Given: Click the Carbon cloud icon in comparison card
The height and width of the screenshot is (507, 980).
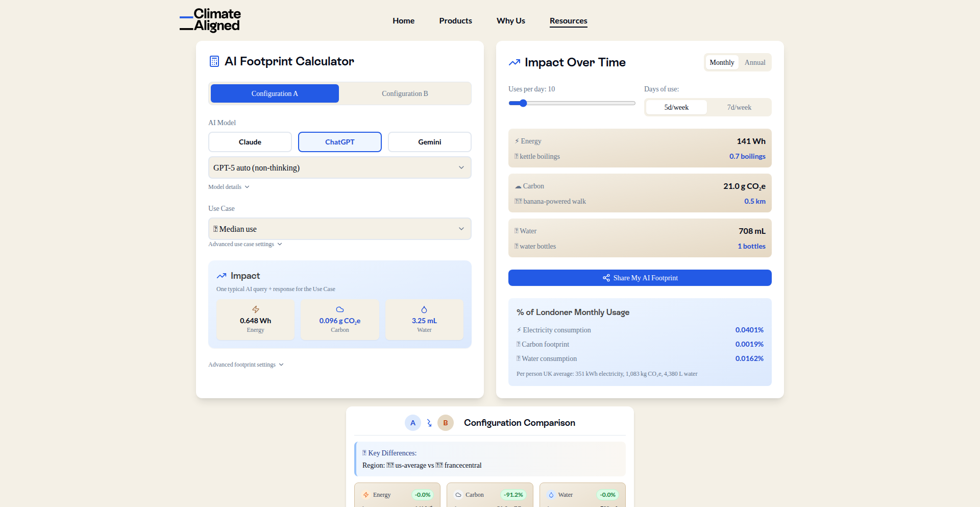Looking at the screenshot, I should pos(458,495).
